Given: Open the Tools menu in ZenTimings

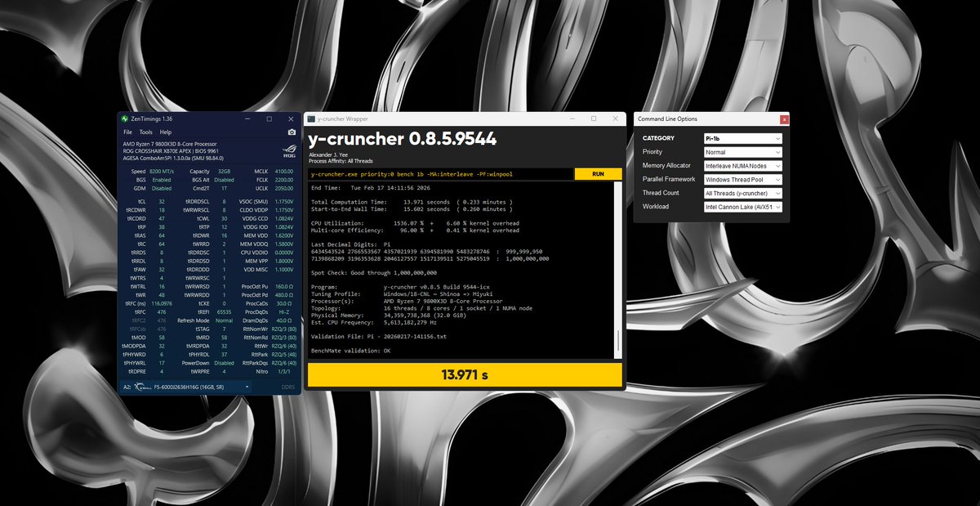Looking at the screenshot, I should click(145, 132).
